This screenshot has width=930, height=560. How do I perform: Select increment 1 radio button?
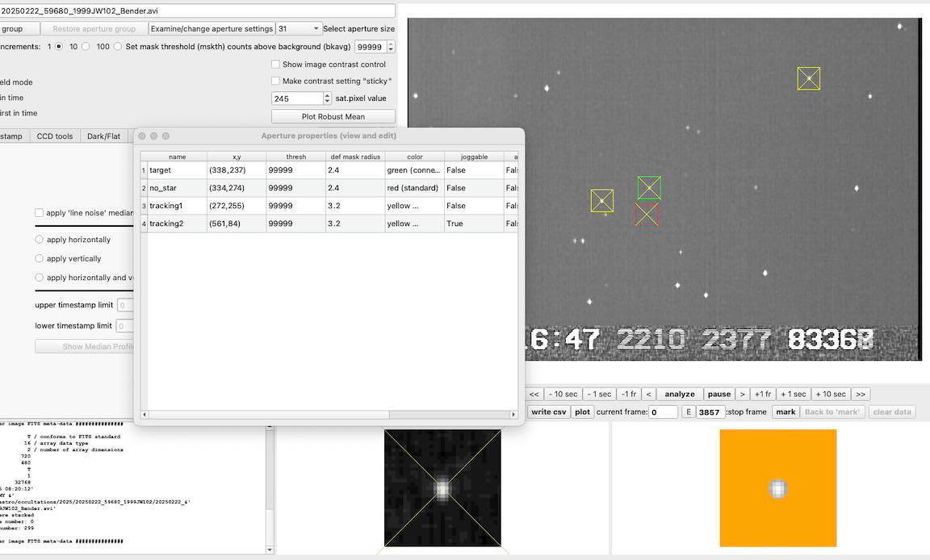tap(59, 47)
